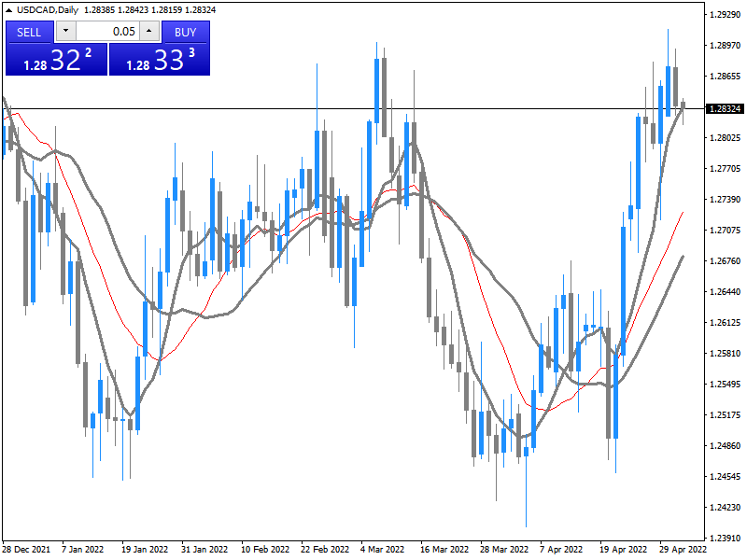Decrease lot volume with down arrow
The height and width of the screenshot is (560, 747).
65,32
